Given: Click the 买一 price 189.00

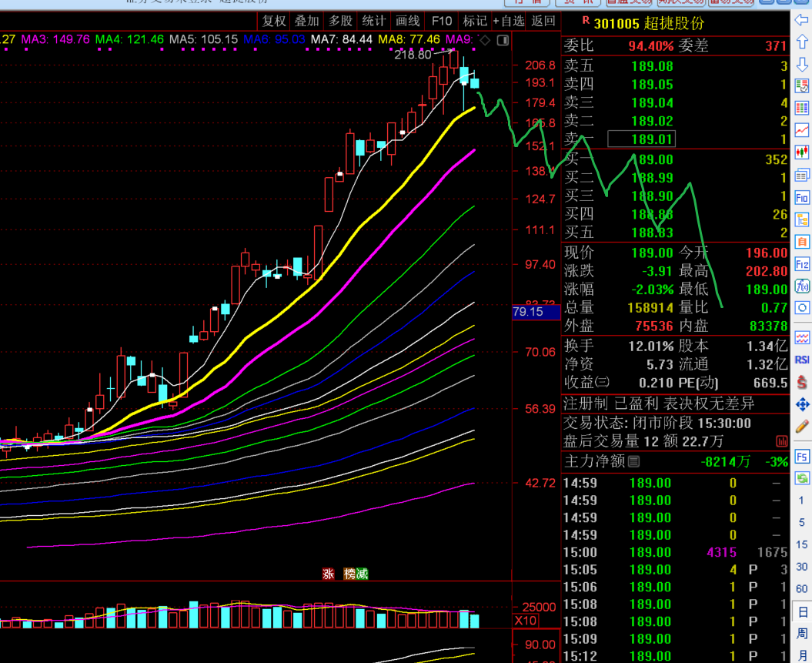Looking at the screenshot, I should 652,159.
